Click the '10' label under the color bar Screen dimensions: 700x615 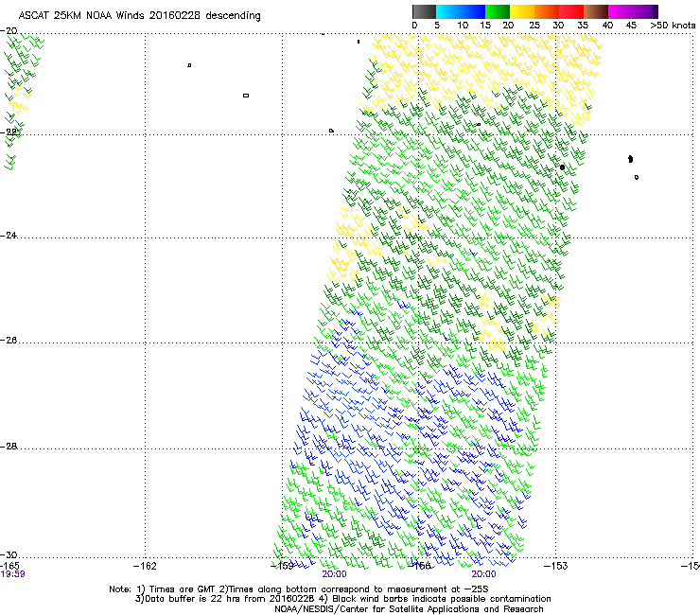[x=463, y=26]
